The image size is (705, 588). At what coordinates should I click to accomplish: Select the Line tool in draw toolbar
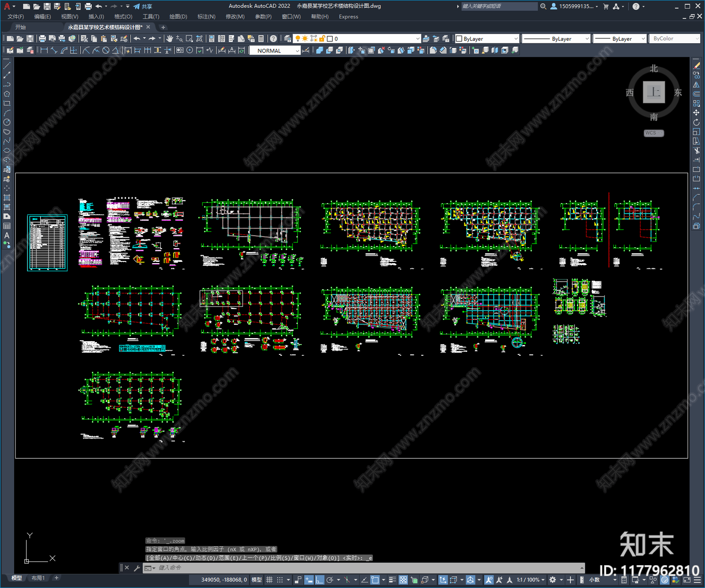coord(7,66)
